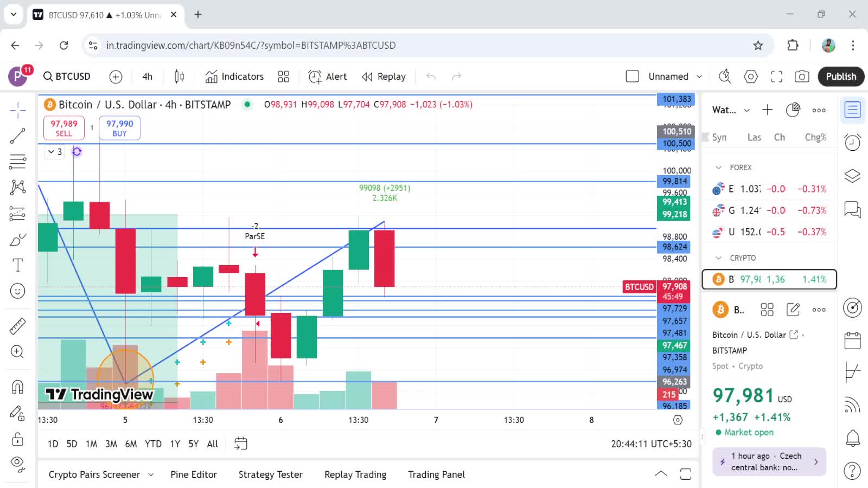The image size is (868, 488).
Task: Select the ruler measure tool
Action: tap(18, 326)
